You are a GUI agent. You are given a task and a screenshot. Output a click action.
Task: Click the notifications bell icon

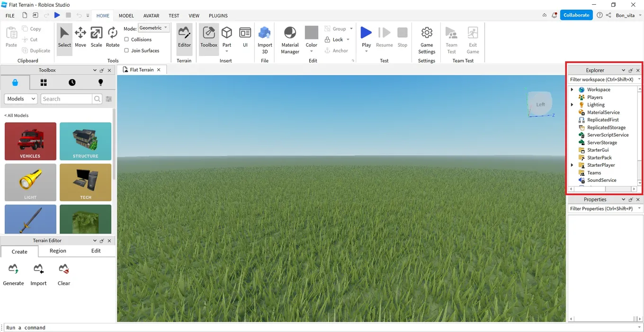tap(554, 15)
